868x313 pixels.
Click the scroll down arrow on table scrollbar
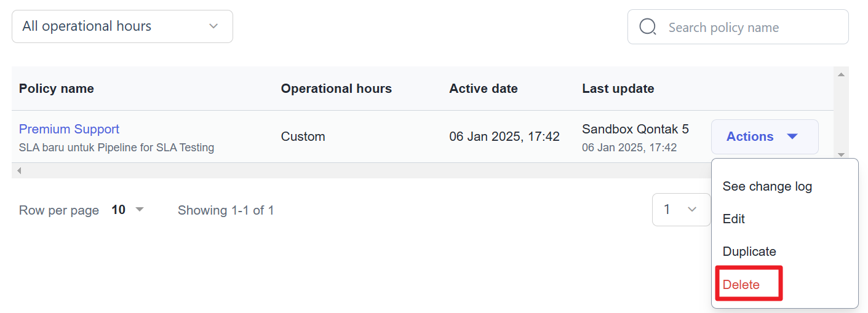point(841,155)
